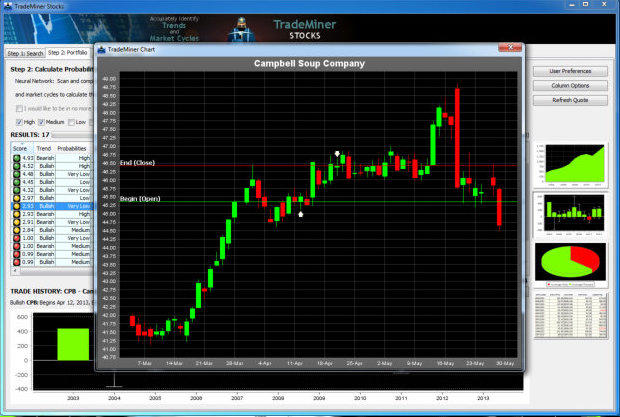Click the white up-arrow Begin marker on the chart
620x417 pixels.
(x=301, y=214)
